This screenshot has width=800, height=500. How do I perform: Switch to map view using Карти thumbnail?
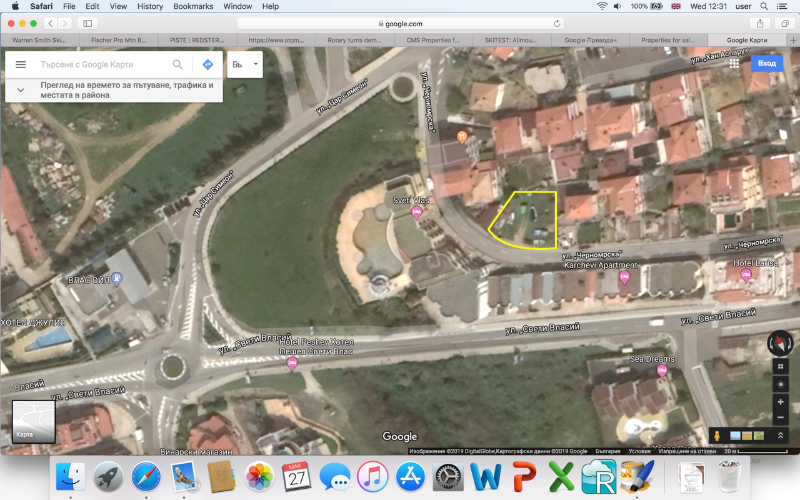point(32,421)
